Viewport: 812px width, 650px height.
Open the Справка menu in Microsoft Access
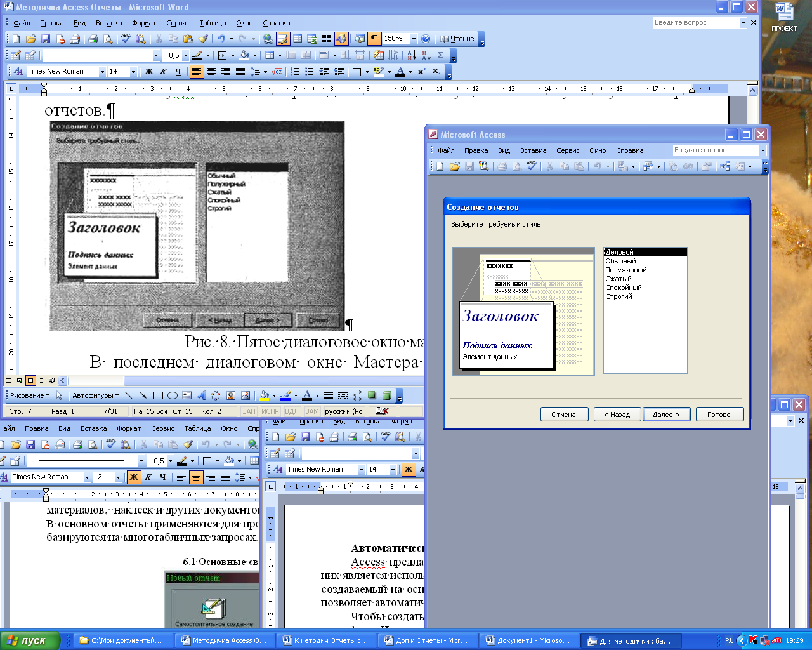click(x=629, y=150)
